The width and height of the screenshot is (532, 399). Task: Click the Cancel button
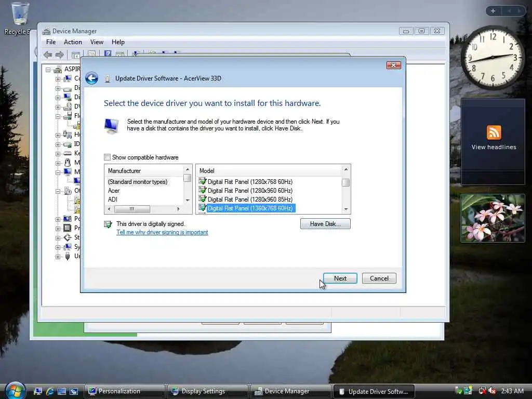click(379, 278)
